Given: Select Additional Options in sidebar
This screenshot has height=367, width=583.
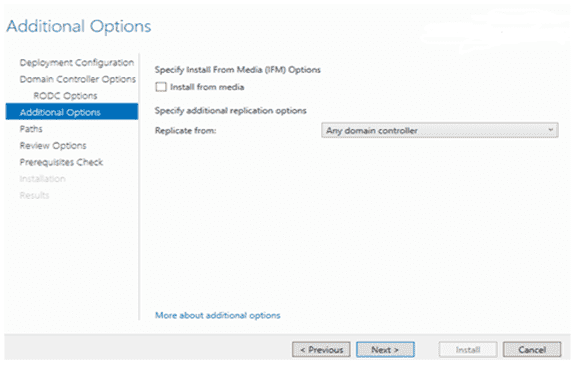Looking at the screenshot, I should tap(72, 112).
